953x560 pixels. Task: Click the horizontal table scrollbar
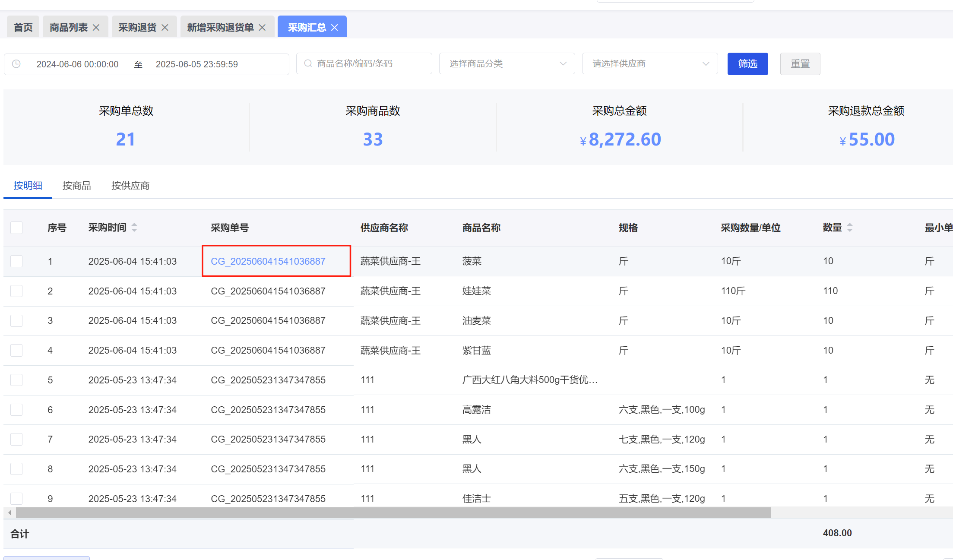[x=393, y=513]
